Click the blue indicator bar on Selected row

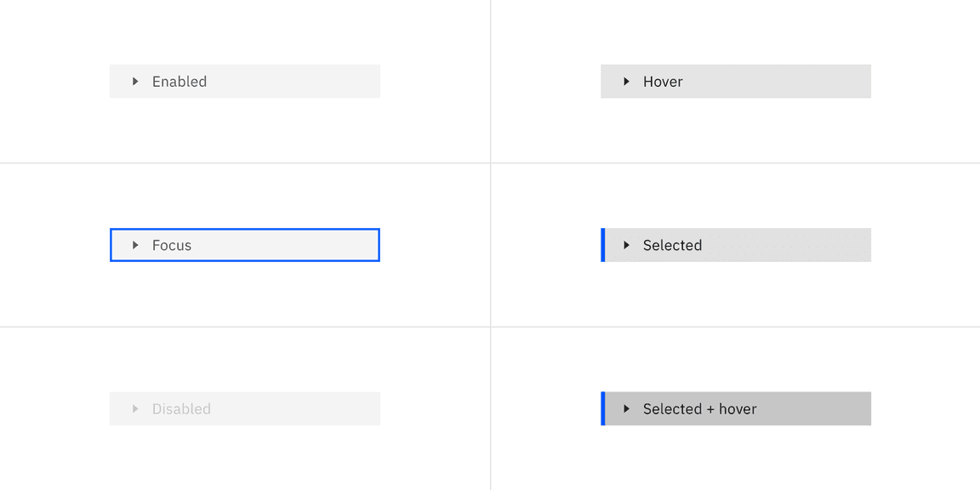[x=603, y=245]
